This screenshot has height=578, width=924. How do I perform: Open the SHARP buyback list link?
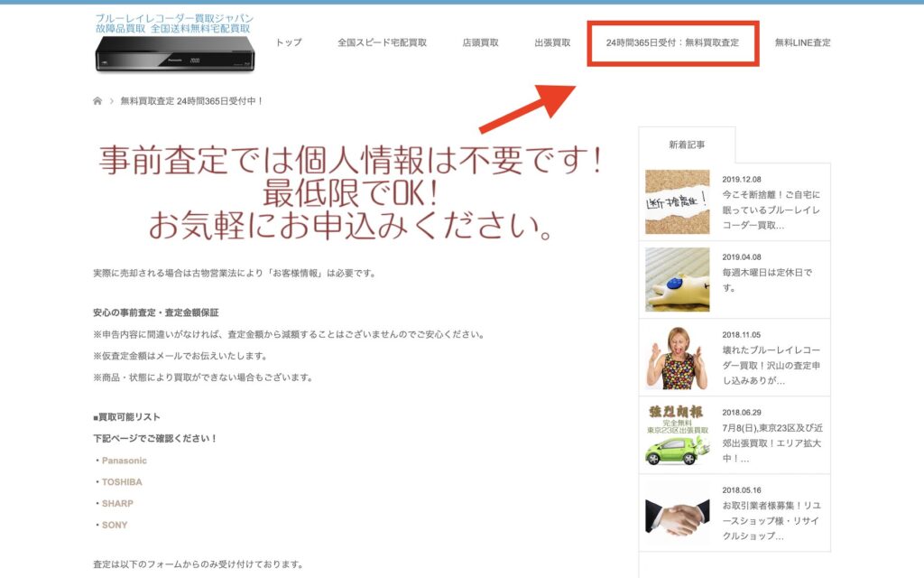pos(117,503)
